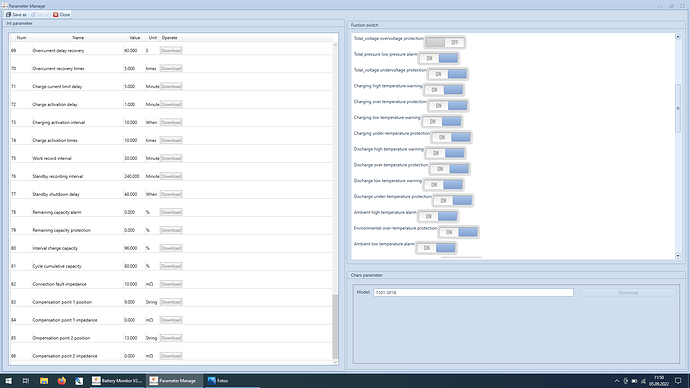Select value 96.000 of Interval charge capacity
The width and height of the screenshot is (690, 388).
point(131,248)
